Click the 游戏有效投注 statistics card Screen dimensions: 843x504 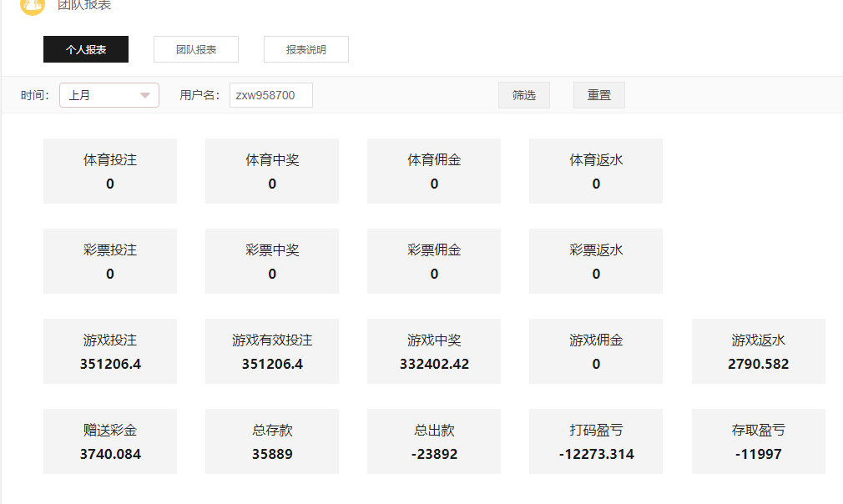272,351
